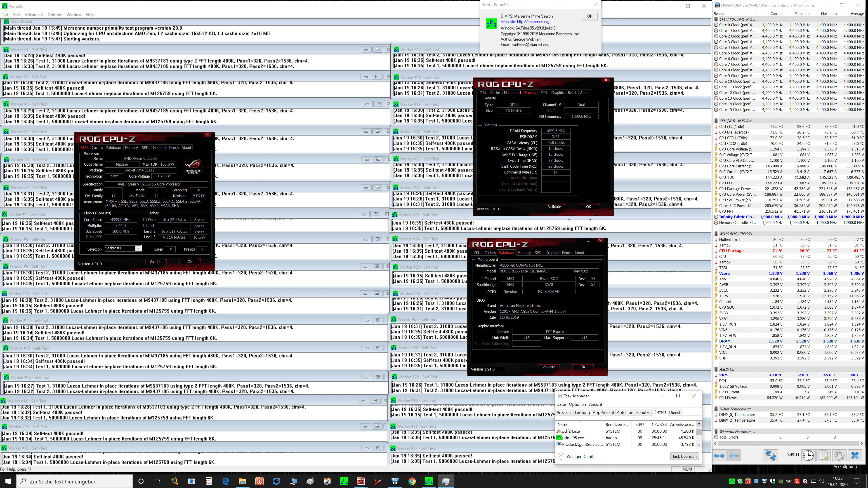Open HWiNFO network computers remote icon
Image resolution: width=868 pixels, height=488 pixels.
tap(770, 456)
